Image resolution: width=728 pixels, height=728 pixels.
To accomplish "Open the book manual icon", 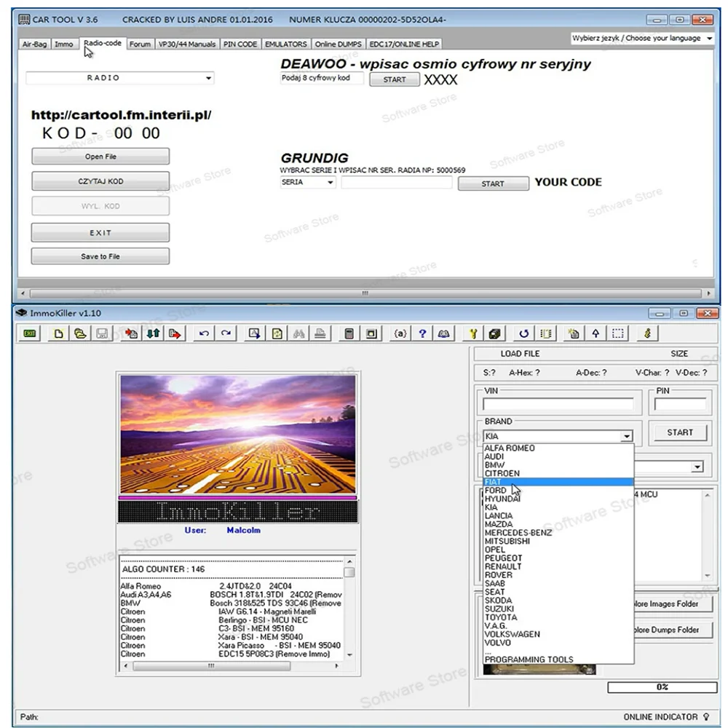I will [x=444, y=333].
